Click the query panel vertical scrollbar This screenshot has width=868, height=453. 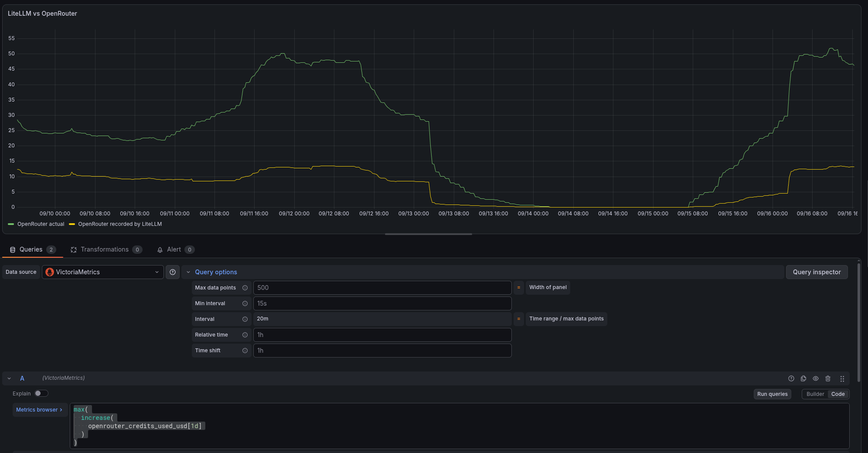click(x=859, y=323)
